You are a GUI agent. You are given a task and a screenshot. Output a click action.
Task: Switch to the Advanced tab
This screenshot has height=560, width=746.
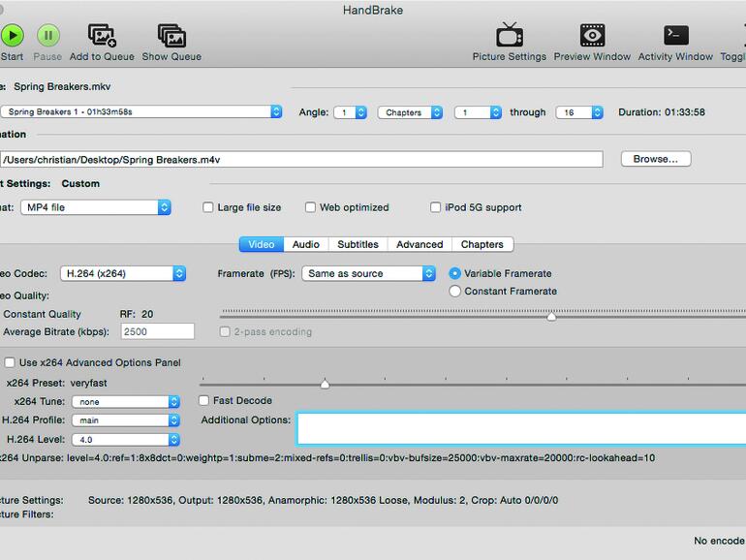coord(420,244)
